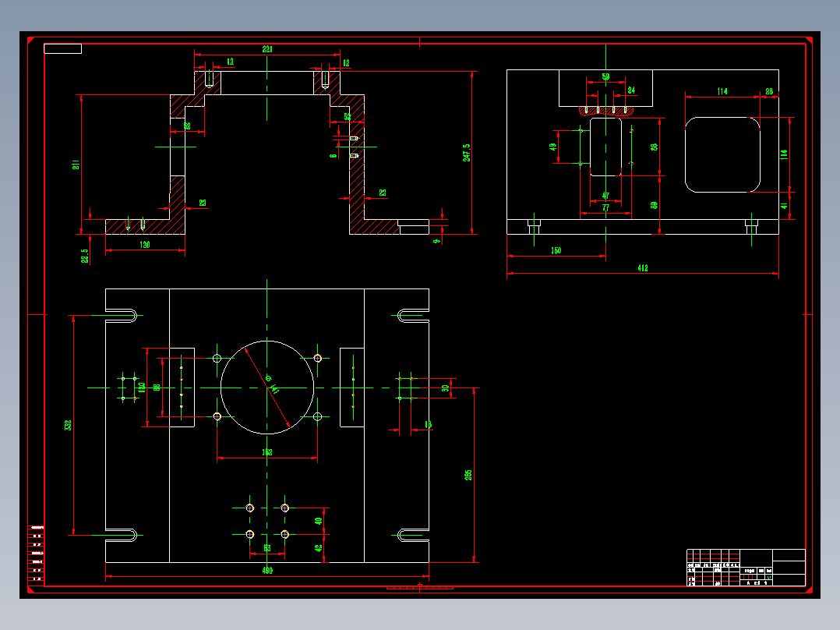This screenshot has height=630, width=840.
Task: Select the 49 vertical dimension
Action: (x=553, y=147)
